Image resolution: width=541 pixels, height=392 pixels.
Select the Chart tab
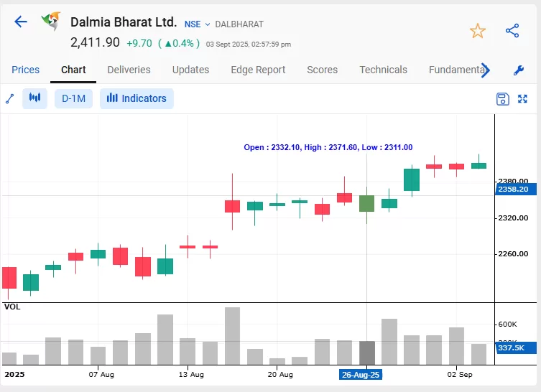73,70
